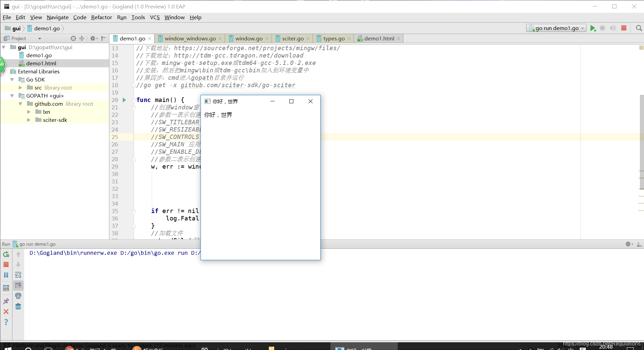Collapse the Go SDK node
Image resolution: width=644 pixels, height=350 pixels.
click(12, 79)
